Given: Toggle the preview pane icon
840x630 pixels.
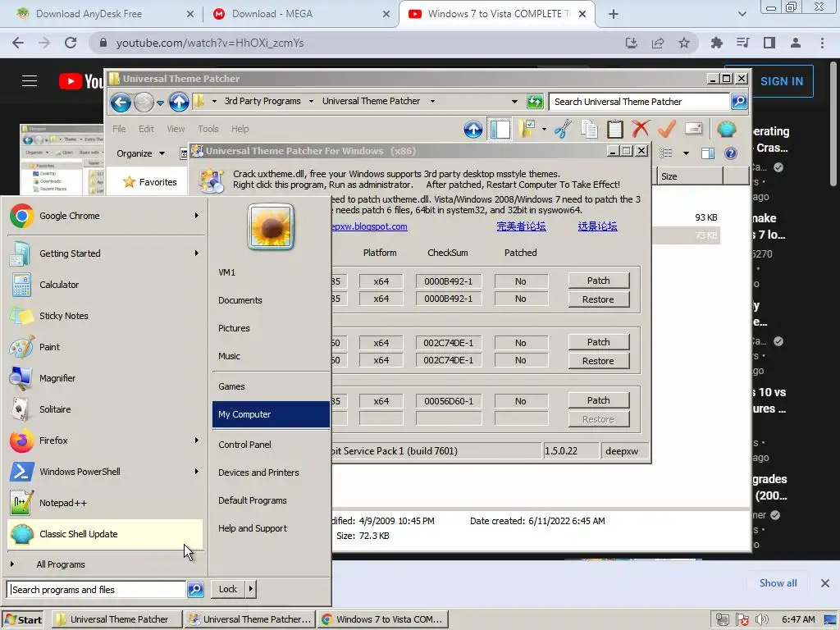Looking at the screenshot, I should pos(708,153).
